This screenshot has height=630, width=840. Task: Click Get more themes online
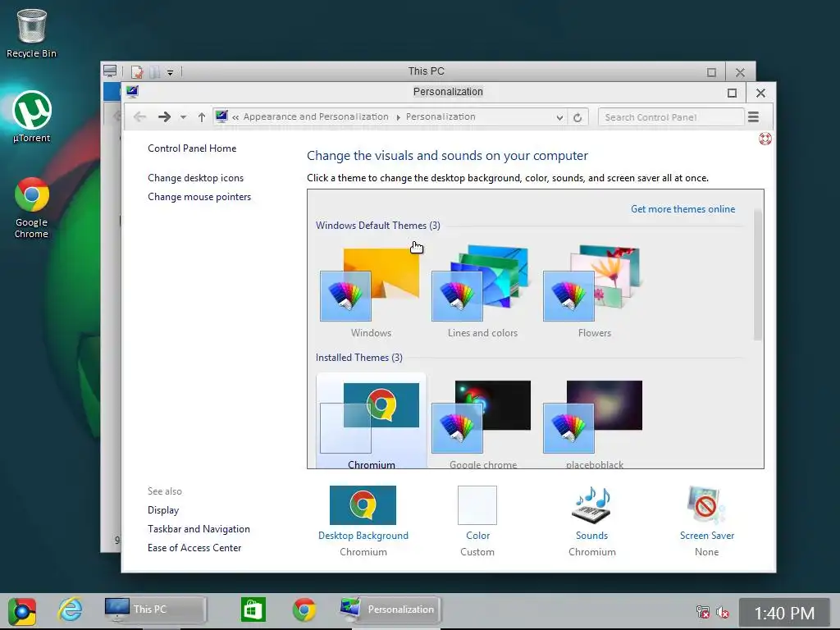683,209
